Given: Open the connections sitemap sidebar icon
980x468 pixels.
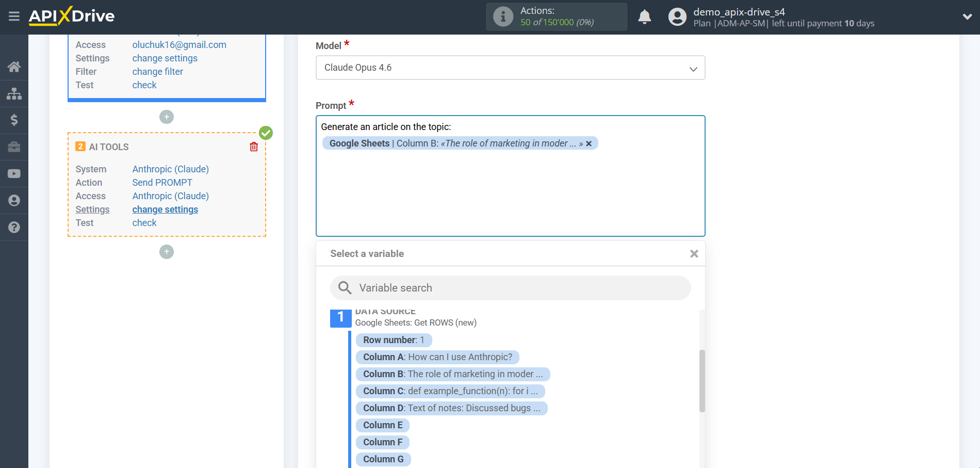Looking at the screenshot, I should pos(14,93).
